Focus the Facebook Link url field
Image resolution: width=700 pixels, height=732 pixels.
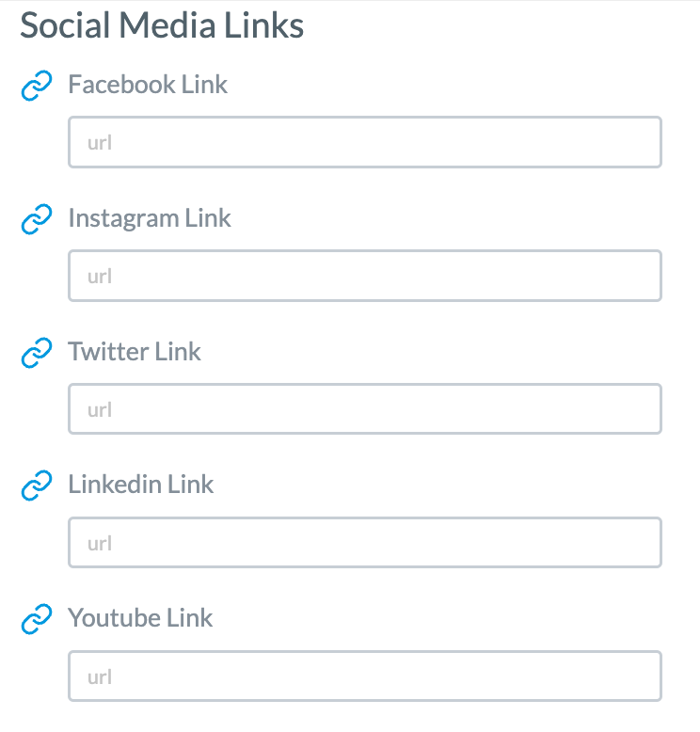365,142
